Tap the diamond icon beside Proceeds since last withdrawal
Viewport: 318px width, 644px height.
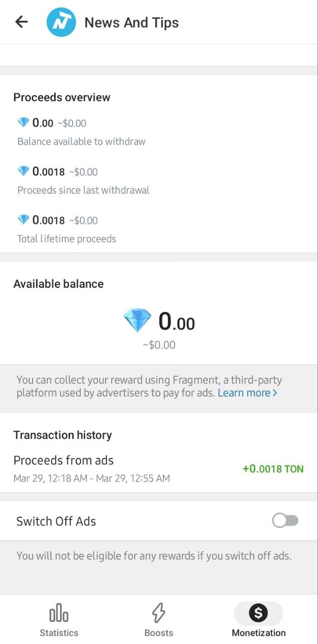[24, 171]
